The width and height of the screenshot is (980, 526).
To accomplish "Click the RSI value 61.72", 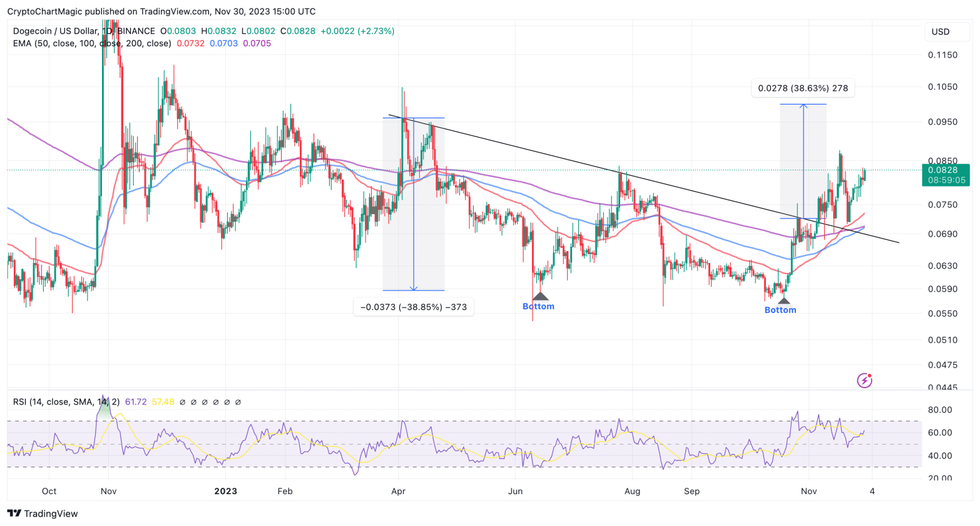I will coord(136,401).
